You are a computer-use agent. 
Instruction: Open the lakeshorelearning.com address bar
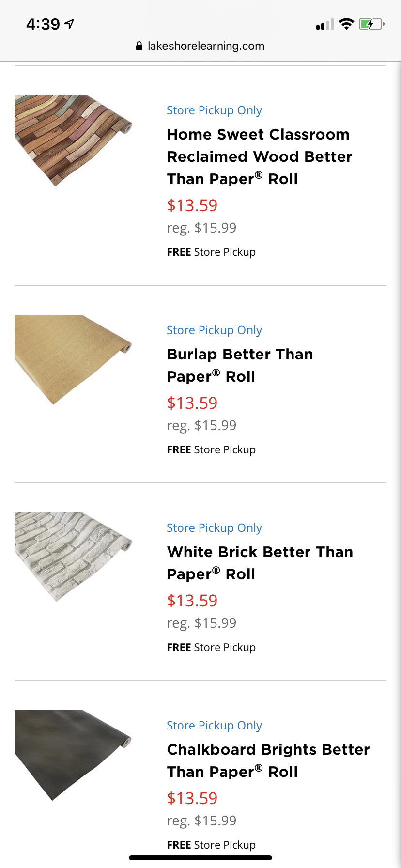coord(205,46)
